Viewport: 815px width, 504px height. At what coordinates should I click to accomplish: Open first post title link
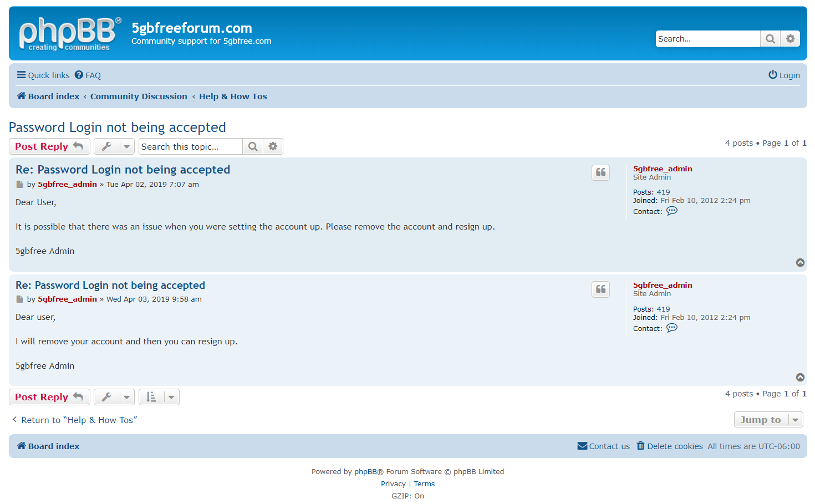[x=123, y=170]
